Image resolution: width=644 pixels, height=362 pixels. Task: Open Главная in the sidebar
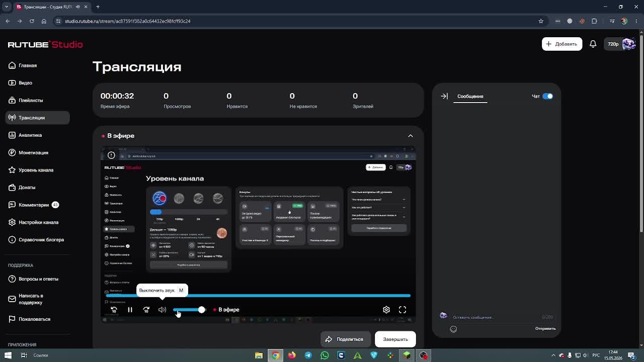(x=27, y=65)
